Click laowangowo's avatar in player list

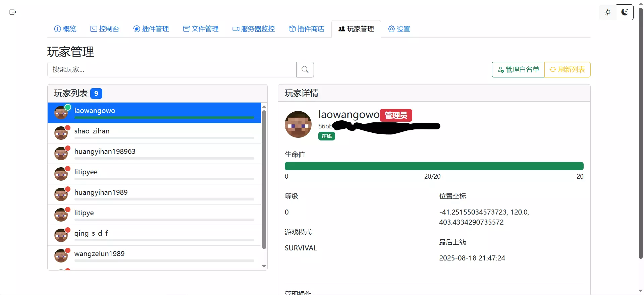tap(61, 113)
